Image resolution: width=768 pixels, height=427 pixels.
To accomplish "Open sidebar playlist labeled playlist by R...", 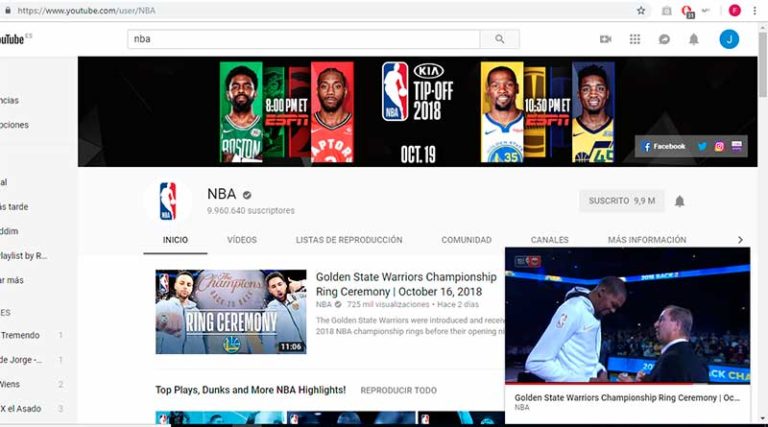I will 24,256.
